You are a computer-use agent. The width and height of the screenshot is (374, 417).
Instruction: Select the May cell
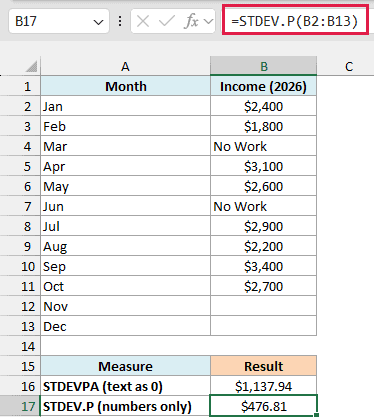(125, 186)
